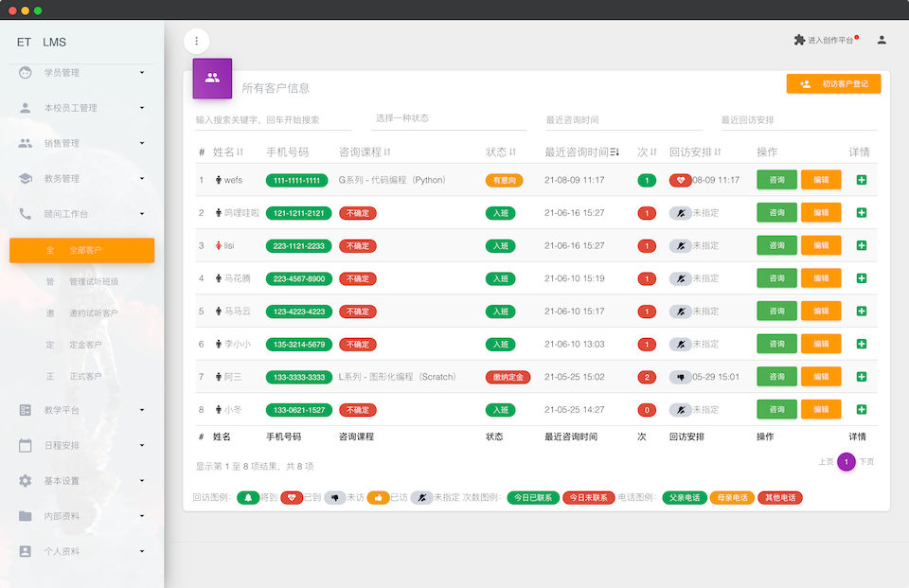Click 编辑 button for lisi row
Screen dimensions: 909x588
tap(820, 245)
